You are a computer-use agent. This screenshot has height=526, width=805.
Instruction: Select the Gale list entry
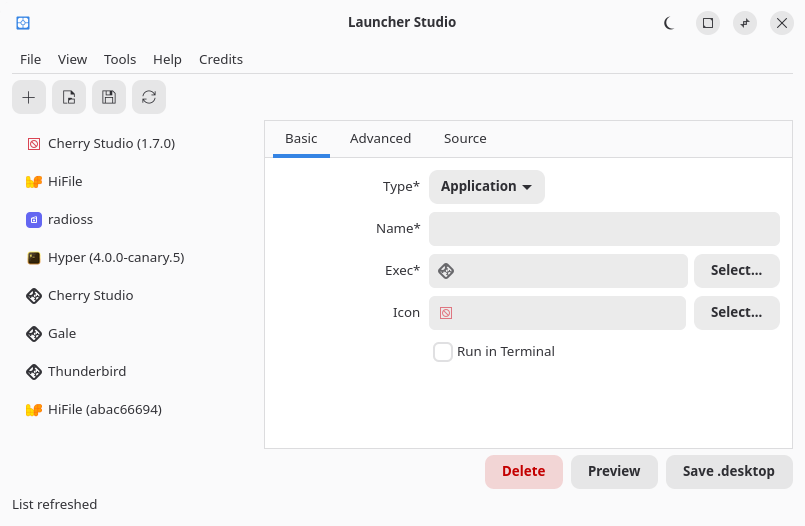(x=133, y=334)
